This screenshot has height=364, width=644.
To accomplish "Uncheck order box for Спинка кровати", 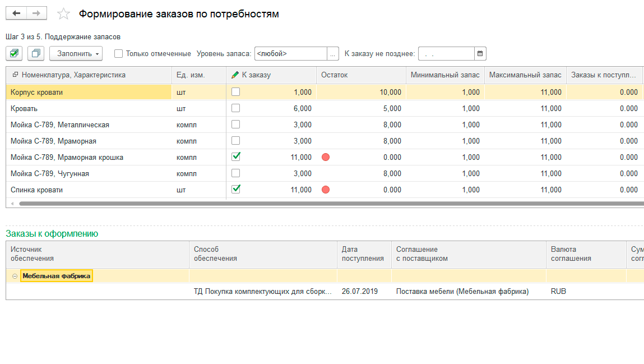I will pyautogui.click(x=236, y=189).
